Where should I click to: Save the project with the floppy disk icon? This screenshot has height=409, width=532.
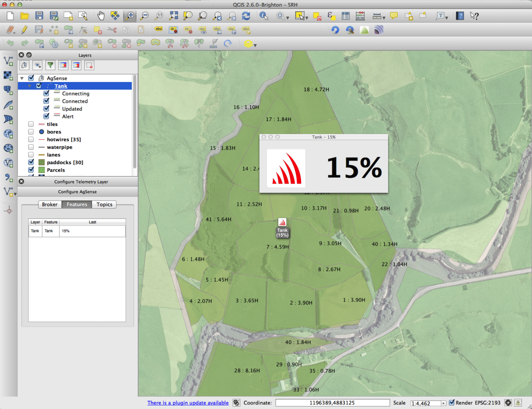[x=39, y=16]
